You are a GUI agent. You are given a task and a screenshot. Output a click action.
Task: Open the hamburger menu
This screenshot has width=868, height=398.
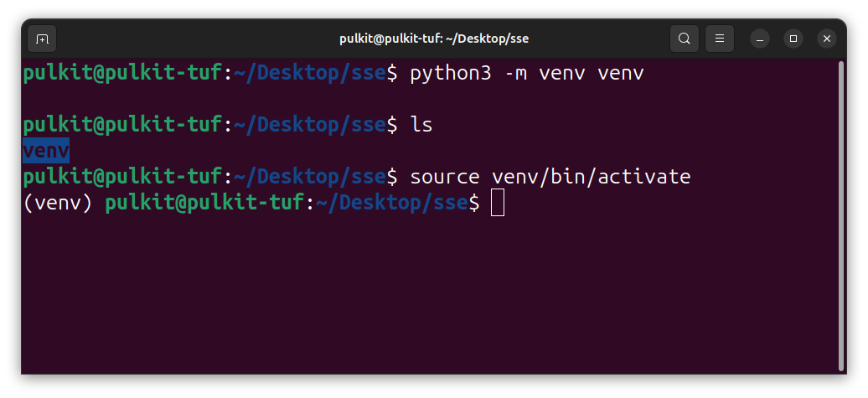pos(719,39)
